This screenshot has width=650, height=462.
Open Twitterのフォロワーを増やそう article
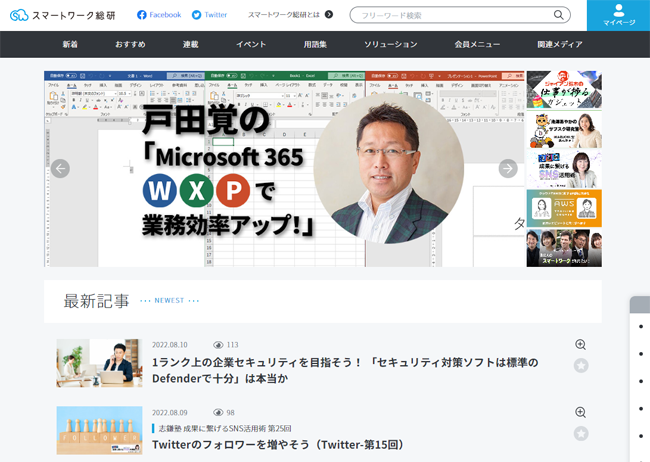pos(278,445)
